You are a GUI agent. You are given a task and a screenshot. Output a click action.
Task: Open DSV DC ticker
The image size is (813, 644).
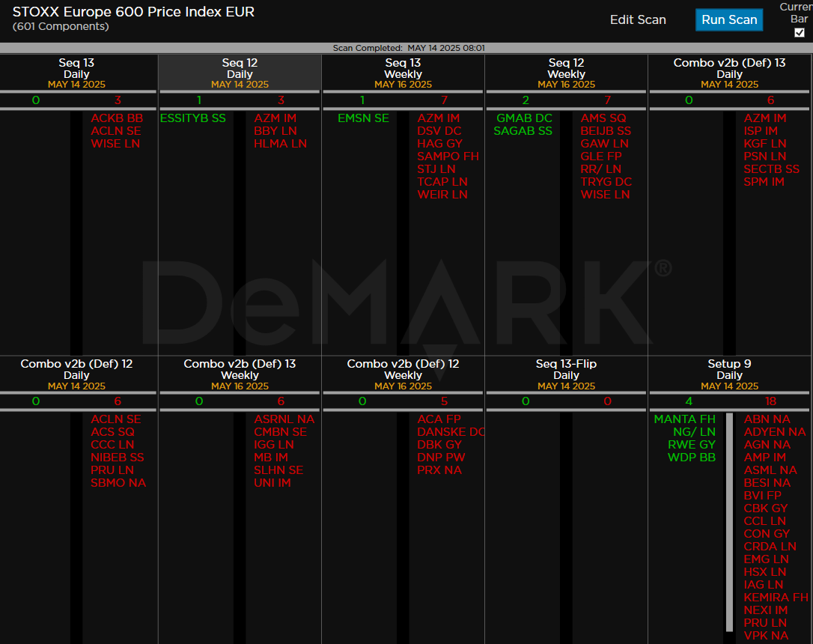[439, 131]
